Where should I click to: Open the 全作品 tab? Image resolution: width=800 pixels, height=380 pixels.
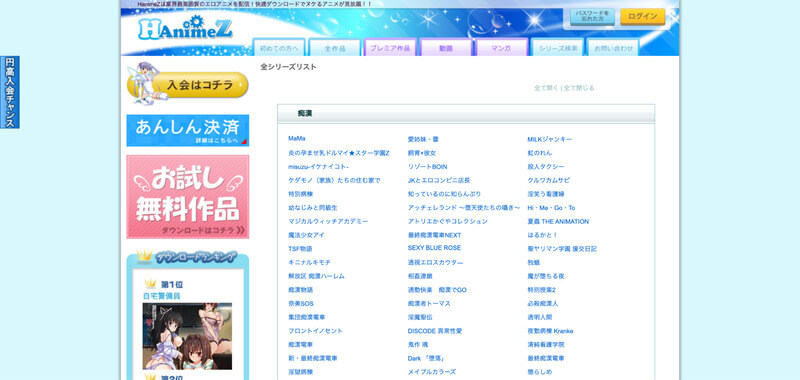(335, 48)
